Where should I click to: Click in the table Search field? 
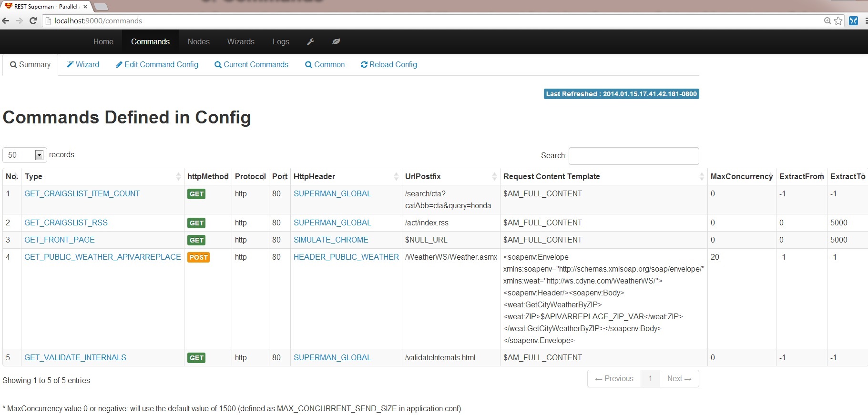634,156
